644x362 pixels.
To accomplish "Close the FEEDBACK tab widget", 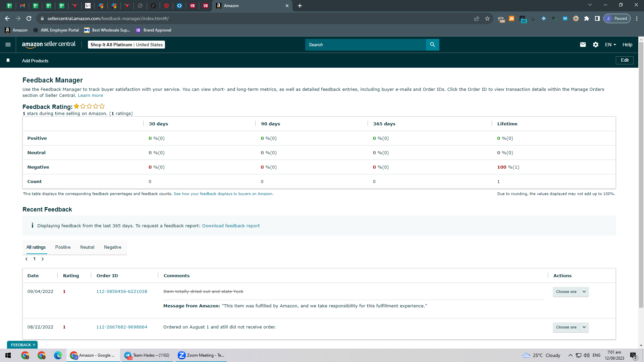I will point(34,345).
